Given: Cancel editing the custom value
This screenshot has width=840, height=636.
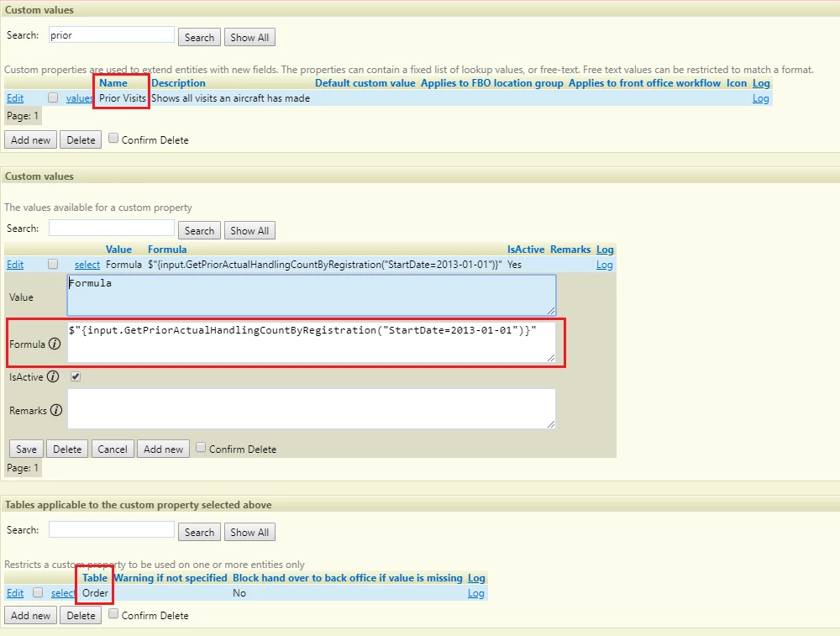Looking at the screenshot, I should pos(113,449).
